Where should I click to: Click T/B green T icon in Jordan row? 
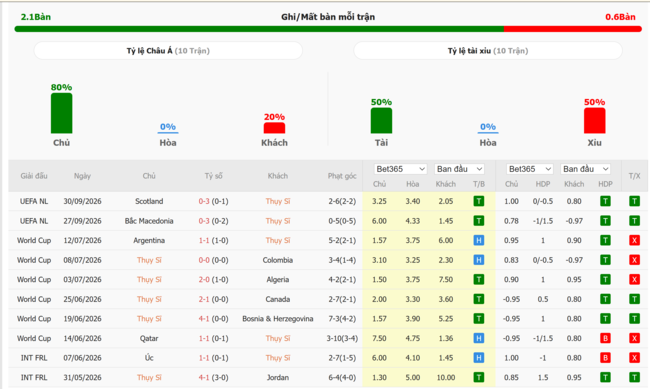[x=479, y=377]
